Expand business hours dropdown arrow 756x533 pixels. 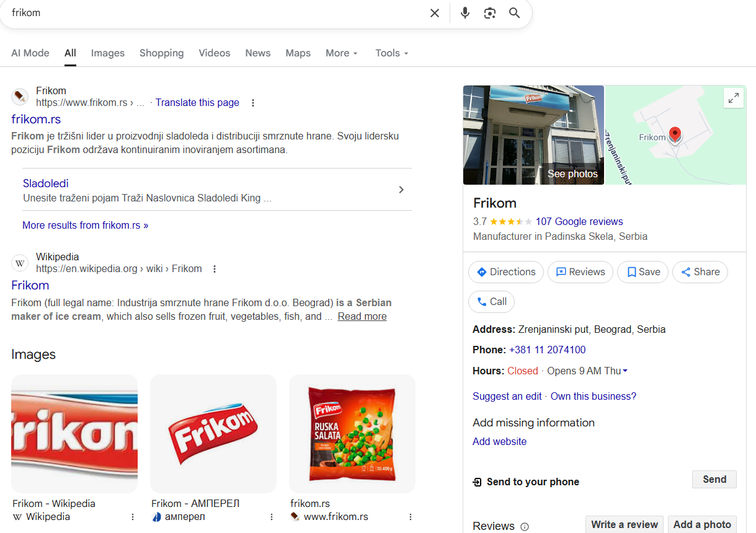point(625,371)
